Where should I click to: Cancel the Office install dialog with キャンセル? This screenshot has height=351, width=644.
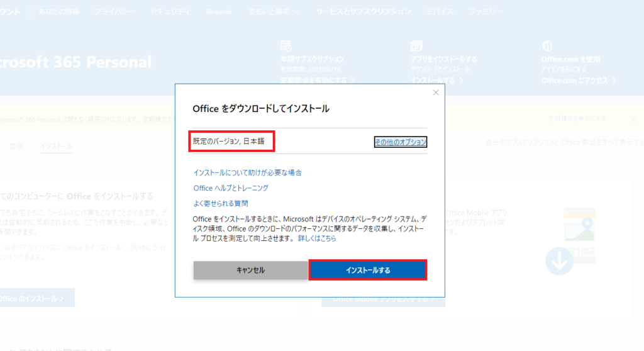click(250, 270)
